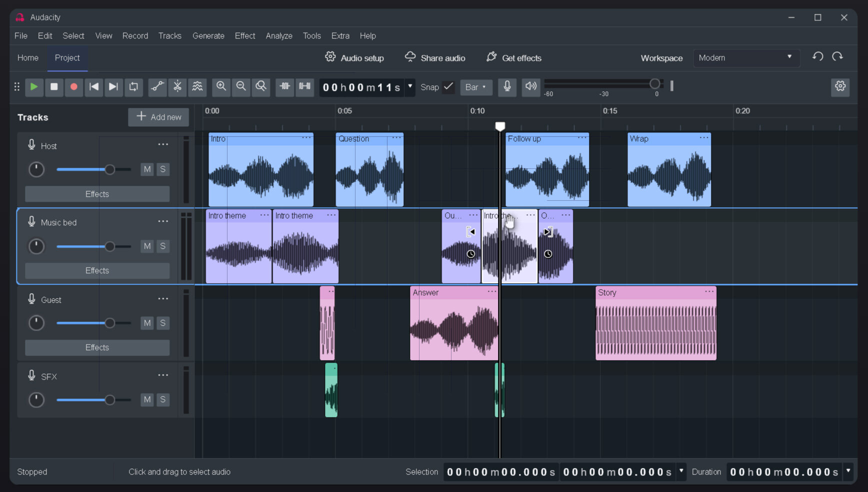
Task: Mute the Guest track
Action: pos(147,323)
